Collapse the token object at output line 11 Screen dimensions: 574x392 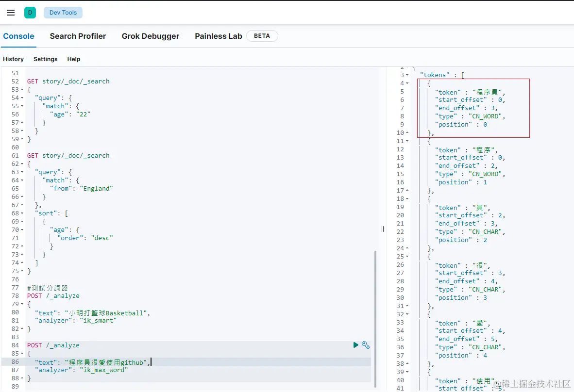(407, 141)
